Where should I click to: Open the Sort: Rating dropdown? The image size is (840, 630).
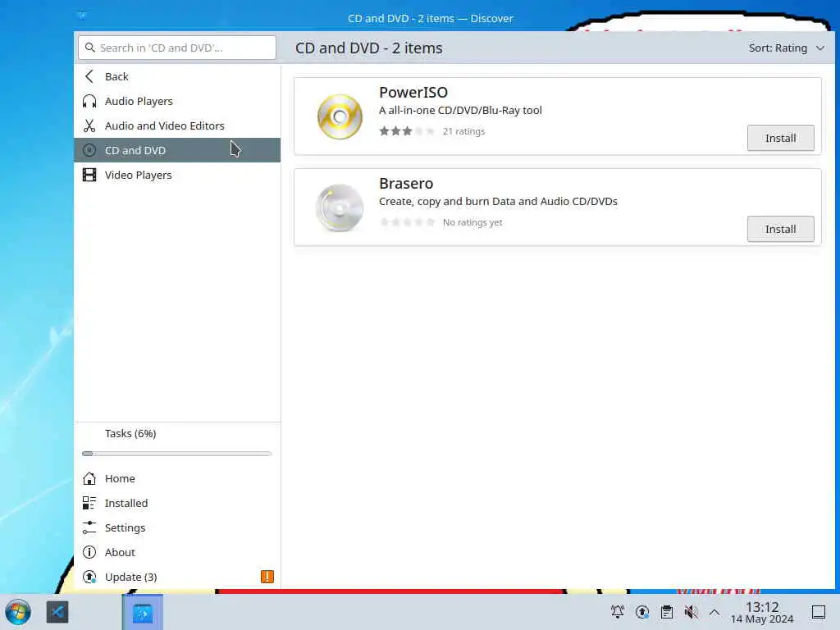[x=786, y=48]
